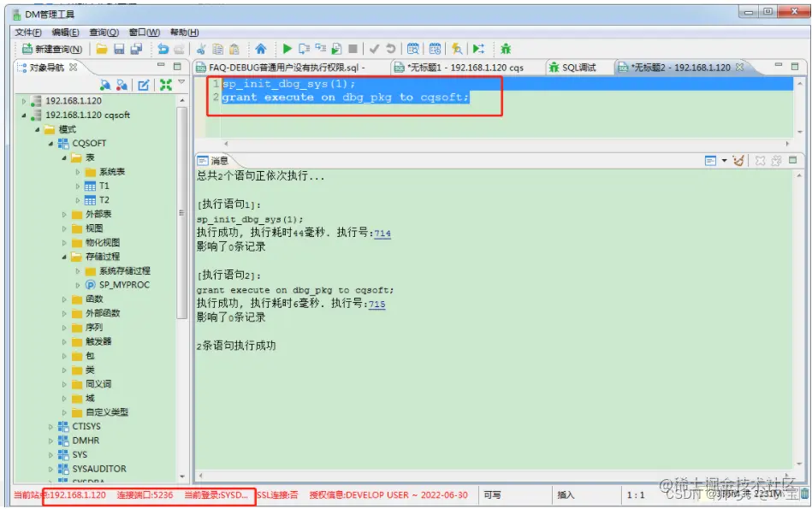
Task: Clear messages with the broom icon
Action: [738, 161]
